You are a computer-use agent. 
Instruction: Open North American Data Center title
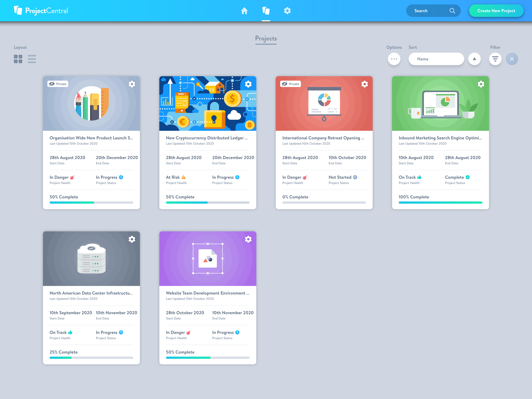click(x=91, y=293)
